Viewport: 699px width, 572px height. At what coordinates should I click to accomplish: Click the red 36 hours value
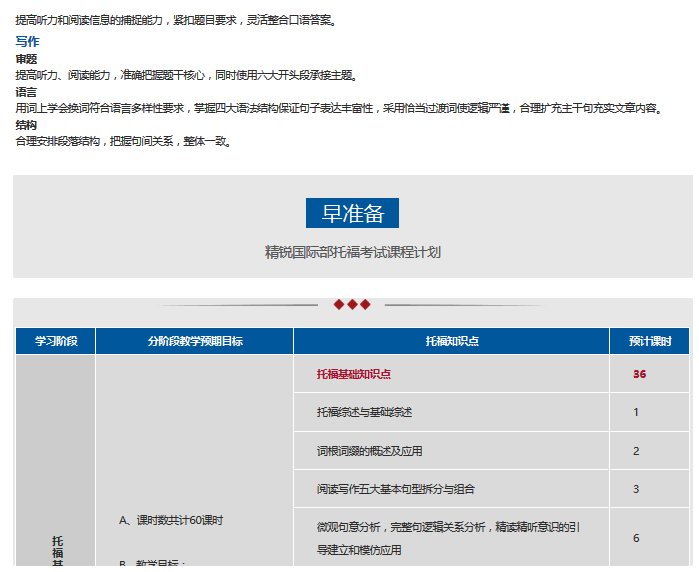[639, 374]
